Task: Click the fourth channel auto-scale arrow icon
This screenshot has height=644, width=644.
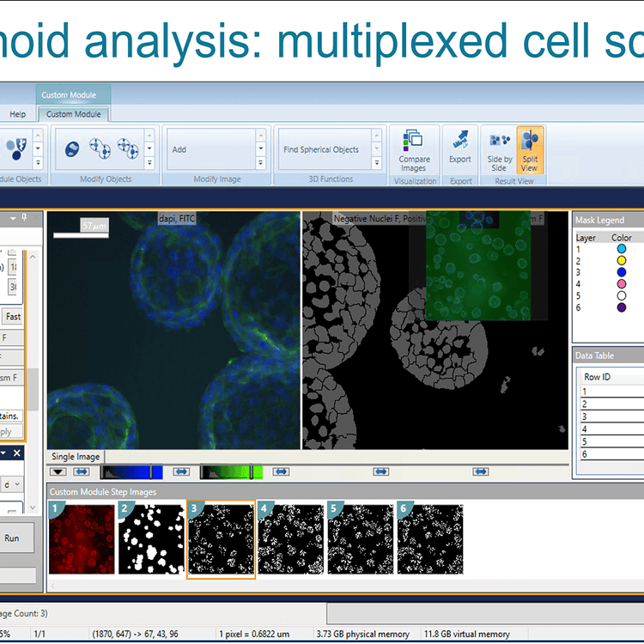Action: tap(380, 471)
